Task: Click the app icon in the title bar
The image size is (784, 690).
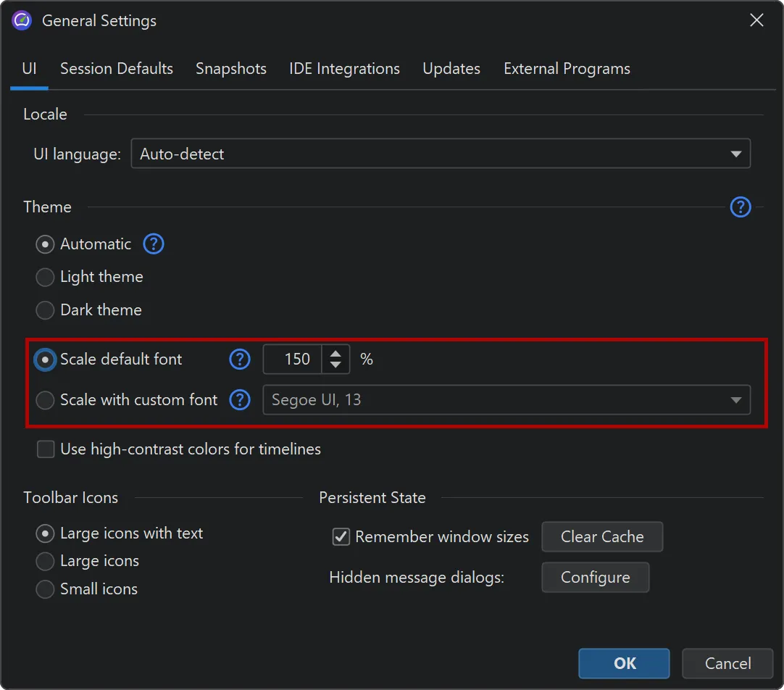Action: point(22,21)
